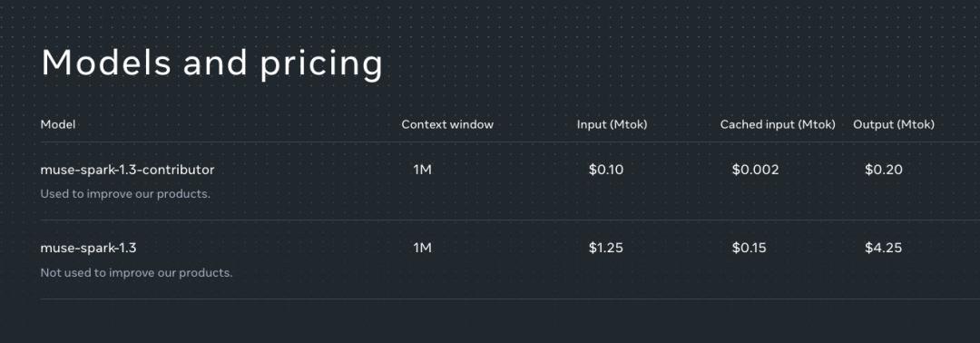This screenshot has width=980, height=343.
Task: Click 'Not used to improve our products.' text
Action: [136, 273]
